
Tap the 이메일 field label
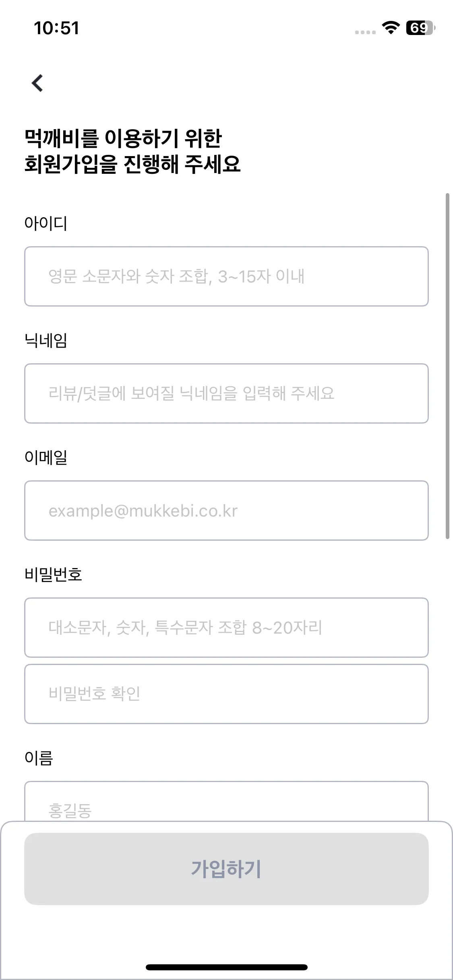coord(46,457)
